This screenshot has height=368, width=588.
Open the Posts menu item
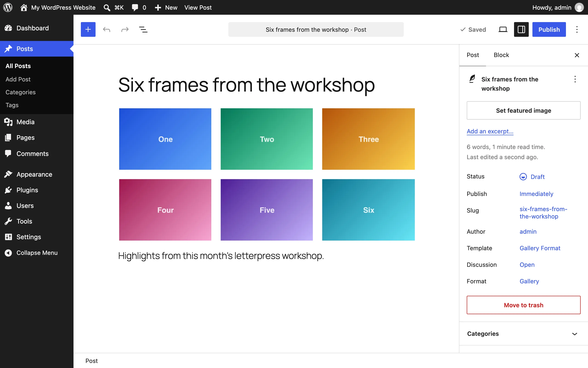point(37,49)
